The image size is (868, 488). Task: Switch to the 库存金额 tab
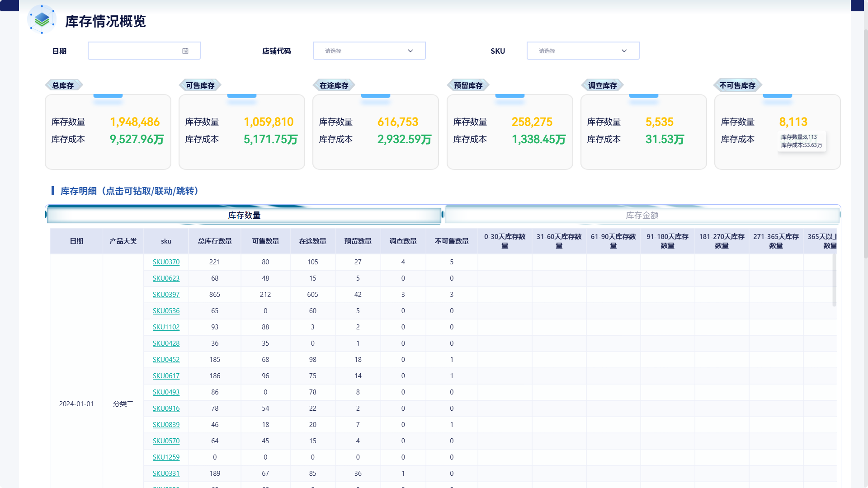coord(642,216)
